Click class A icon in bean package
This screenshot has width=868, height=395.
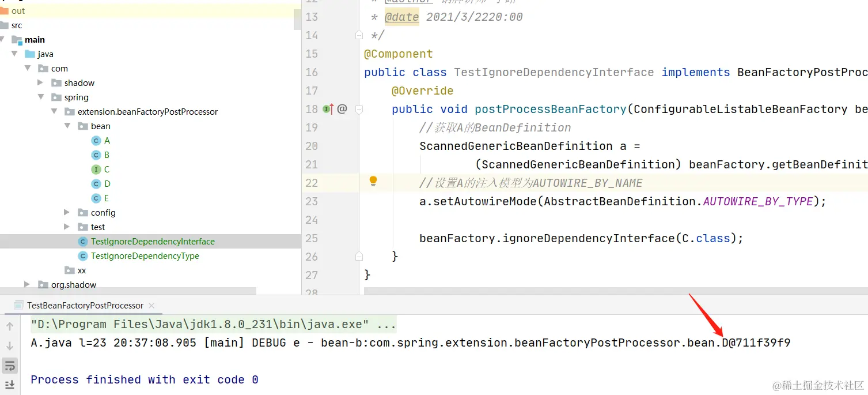(96, 141)
